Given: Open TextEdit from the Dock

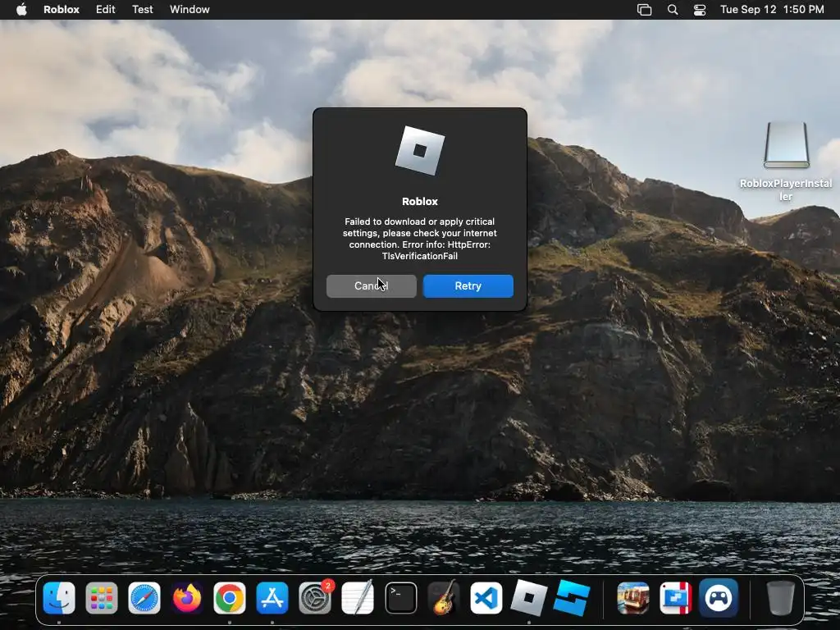Looking at the screenshot, I should point(358,598).
